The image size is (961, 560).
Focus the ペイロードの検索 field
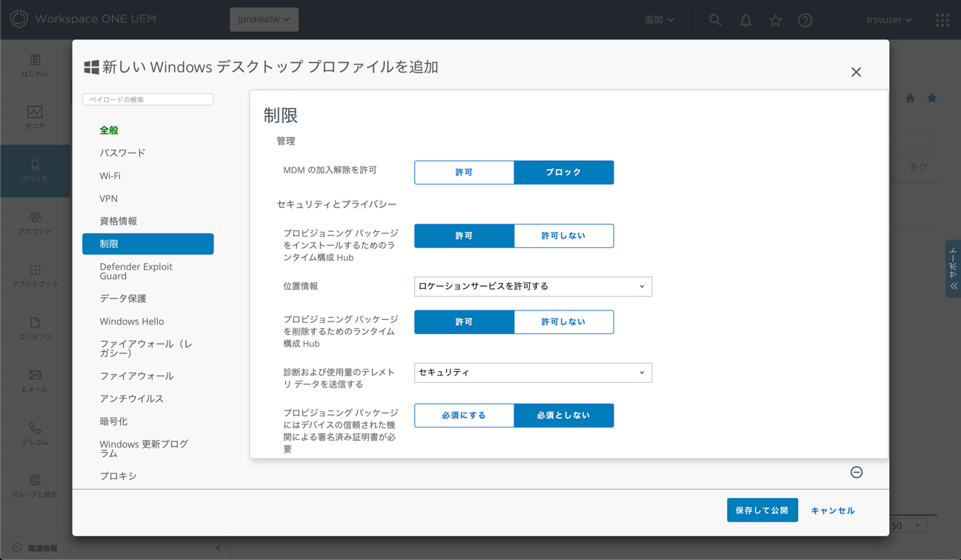[148, 99]
